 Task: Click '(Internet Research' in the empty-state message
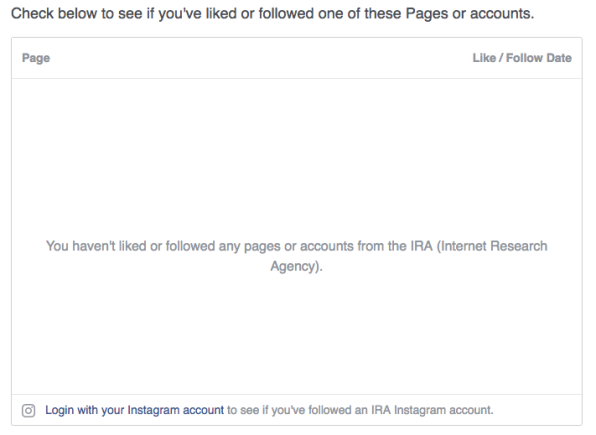tap(492, 246)
